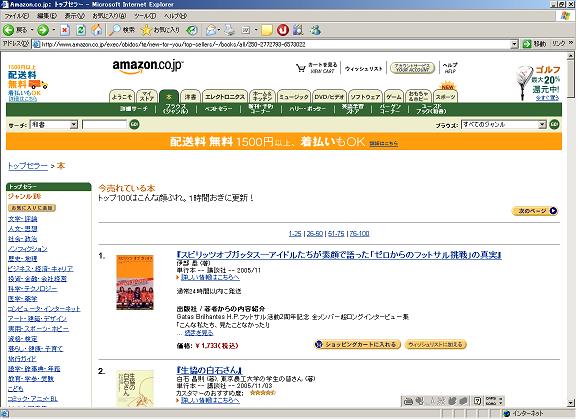Open the 表示(V) menu

coord(75,16)
